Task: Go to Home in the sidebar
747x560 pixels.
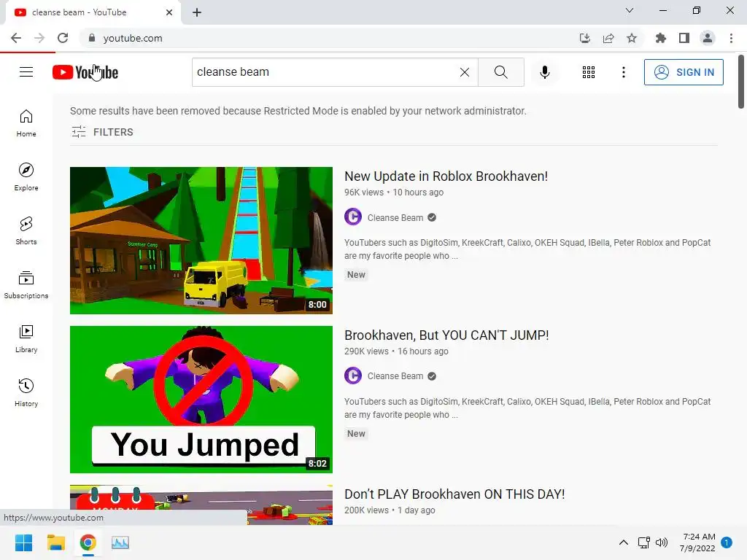Action: tap(26, 123)
